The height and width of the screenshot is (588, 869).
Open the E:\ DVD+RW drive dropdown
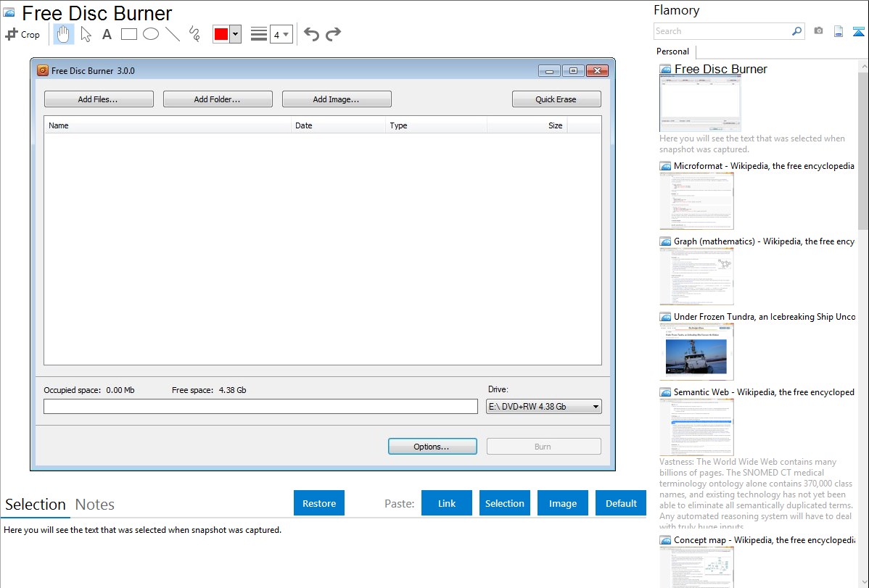click(544, 406)
